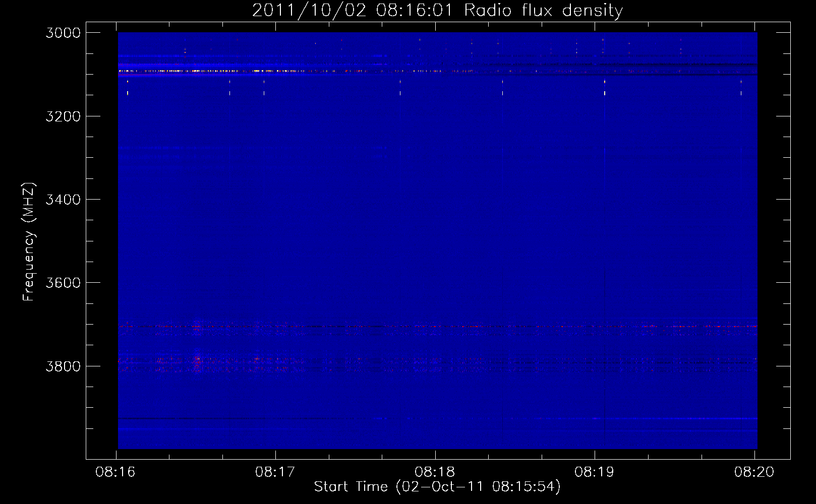Click the 08:19 time tick label
Viewport: 816px width, 504px height.
tap(594, 472)
